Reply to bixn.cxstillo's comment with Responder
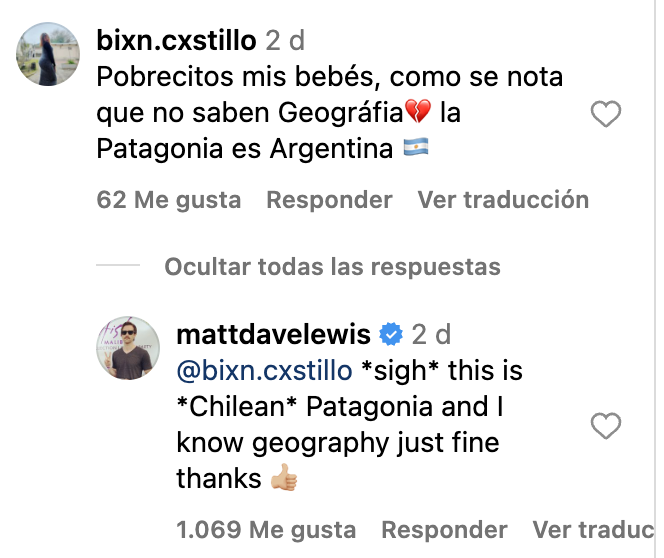This screenshot has height=558, width=664. (329, 200)
